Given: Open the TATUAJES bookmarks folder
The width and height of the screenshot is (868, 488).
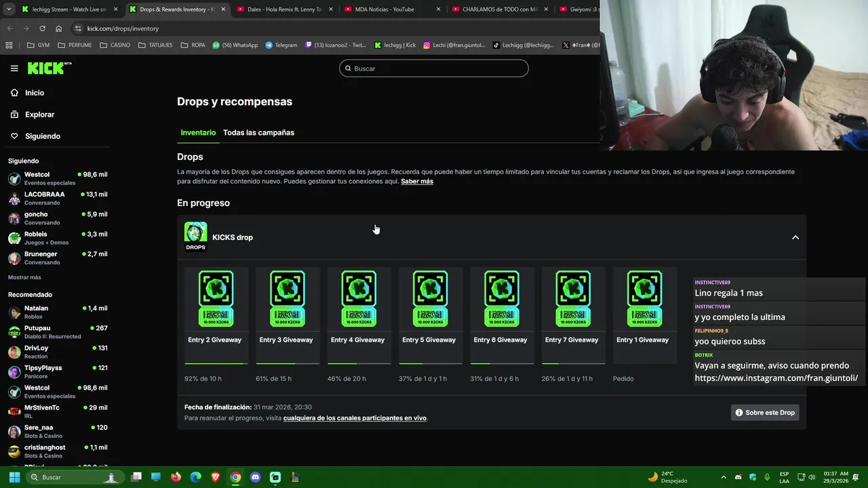Looking at the screenshot, I should [155, 45].
